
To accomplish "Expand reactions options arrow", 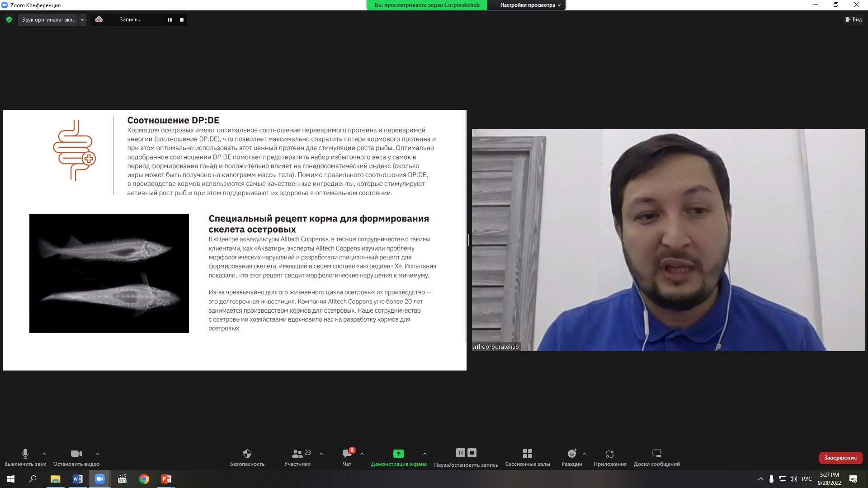I will click(585, 454).
